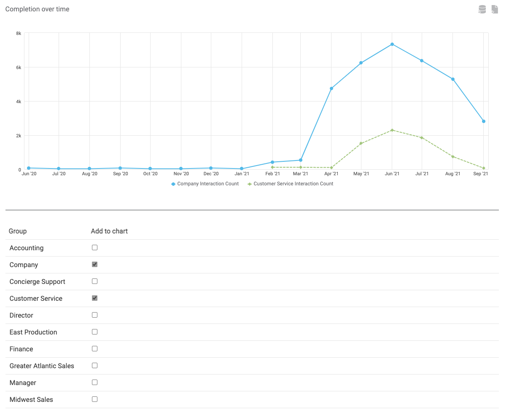Click the Oct '20 x-axis label
The image size is (509, 420).
pos(150,174)
